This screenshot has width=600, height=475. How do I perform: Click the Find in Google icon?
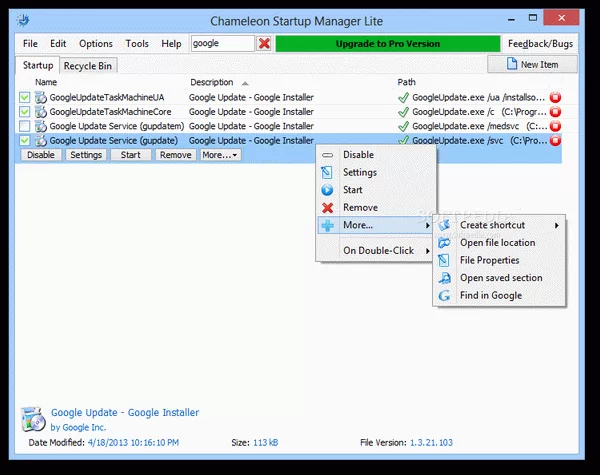pos(445,296)
